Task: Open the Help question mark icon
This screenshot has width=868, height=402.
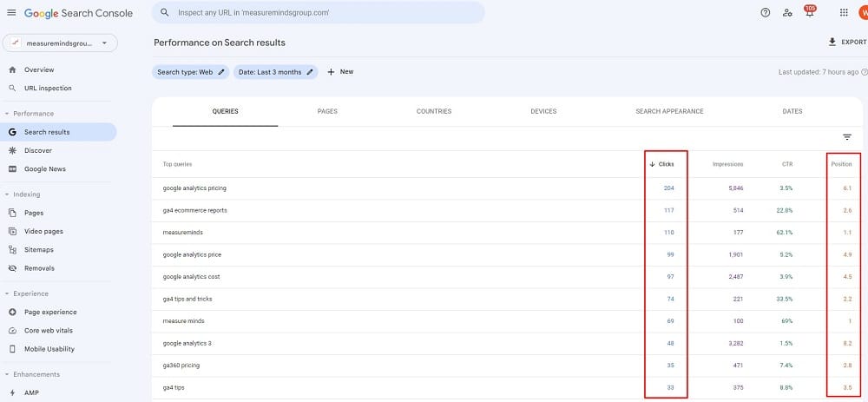Action: tap(765, 12)
